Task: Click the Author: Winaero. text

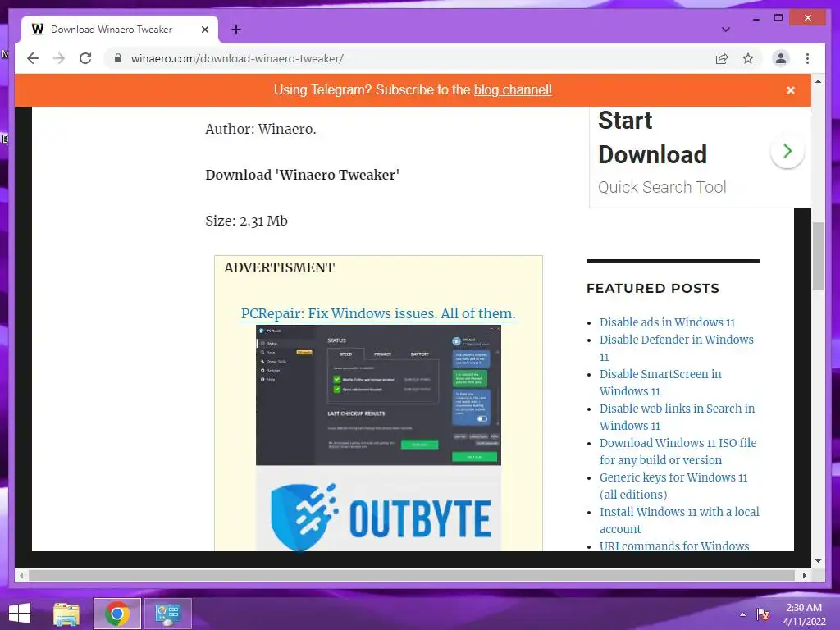Action: (x=261, y=129)
